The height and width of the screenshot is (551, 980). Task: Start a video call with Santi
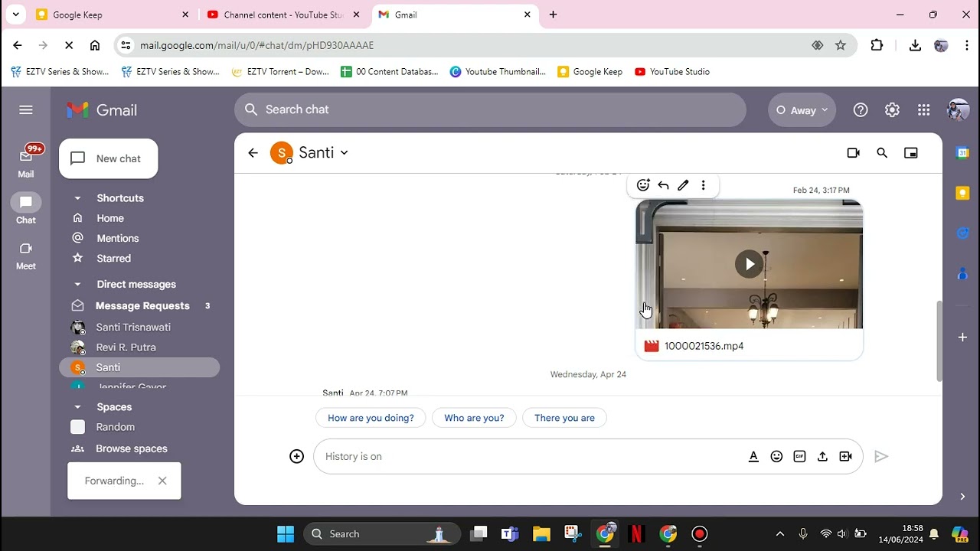pyautogui.click(x=854, y=153)
